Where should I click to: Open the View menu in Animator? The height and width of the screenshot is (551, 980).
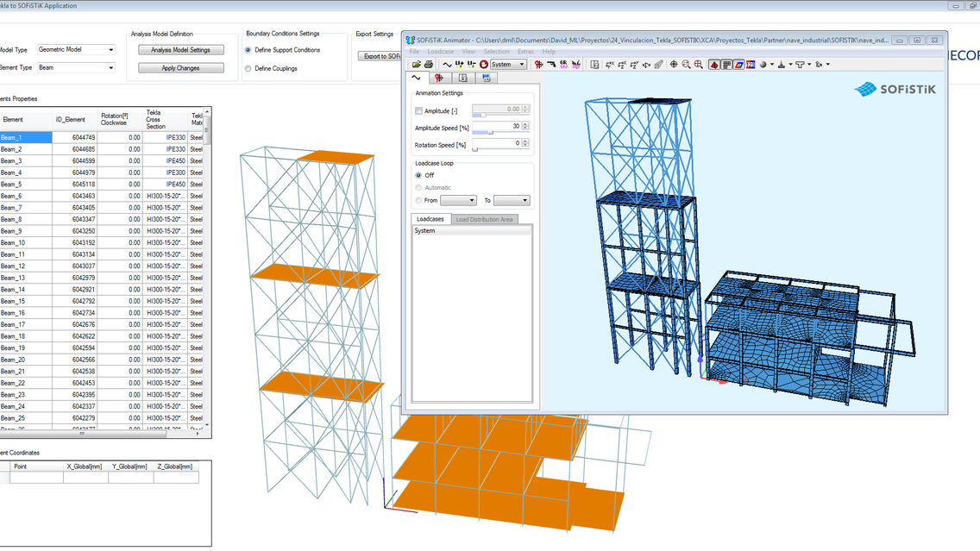point(468,51)
